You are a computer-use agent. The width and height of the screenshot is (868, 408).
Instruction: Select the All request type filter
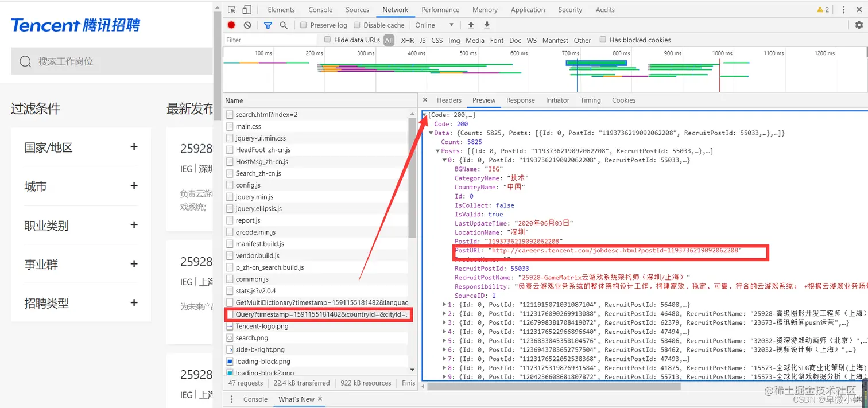pos(389,40)
